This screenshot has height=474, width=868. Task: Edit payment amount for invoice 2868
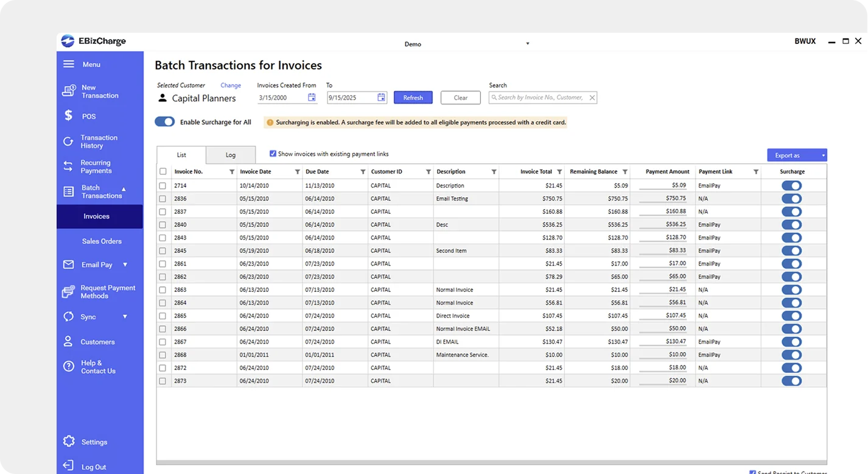663,355
